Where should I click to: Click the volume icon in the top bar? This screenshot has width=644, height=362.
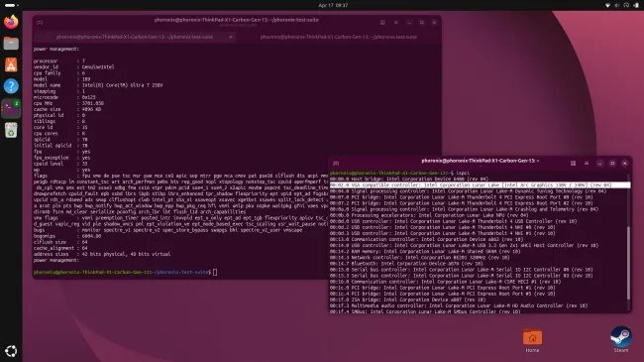click(x=617, y=5)
